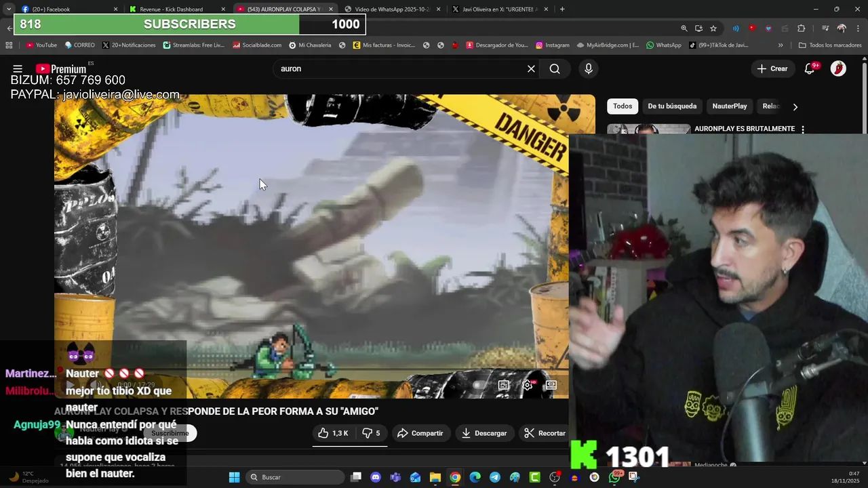Open the CORREO bookmark

click(79, 45)
